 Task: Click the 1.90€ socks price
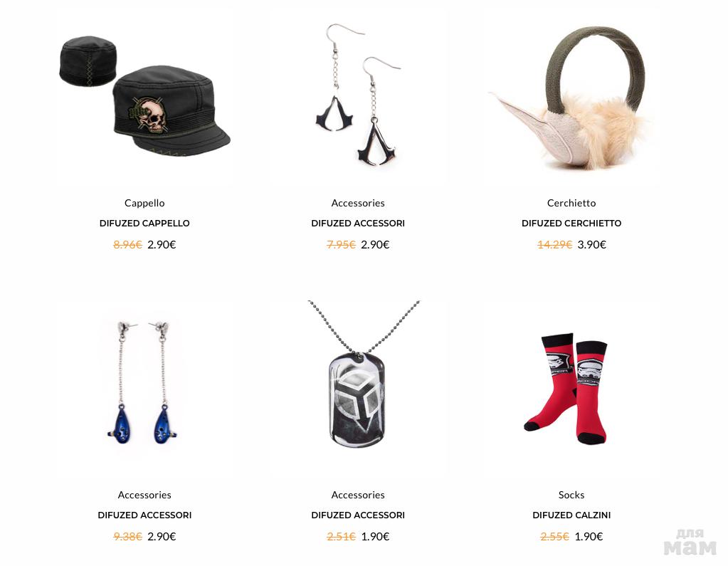coord(589,537)
